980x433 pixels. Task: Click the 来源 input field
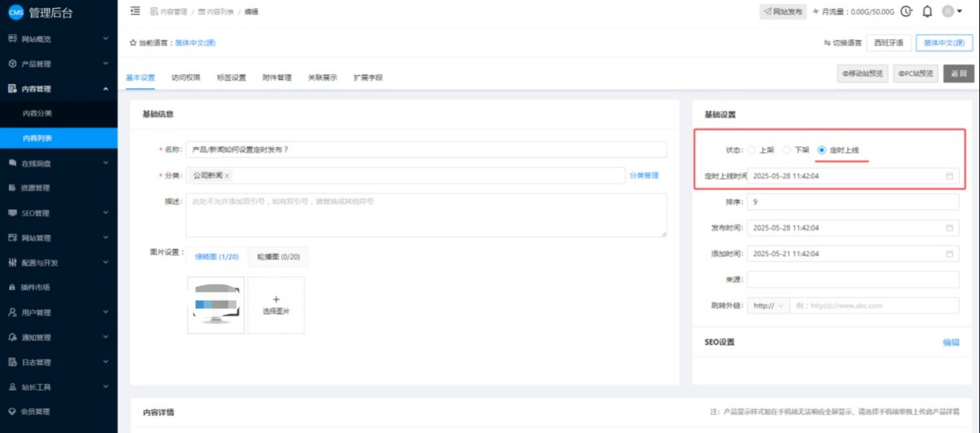853,279
